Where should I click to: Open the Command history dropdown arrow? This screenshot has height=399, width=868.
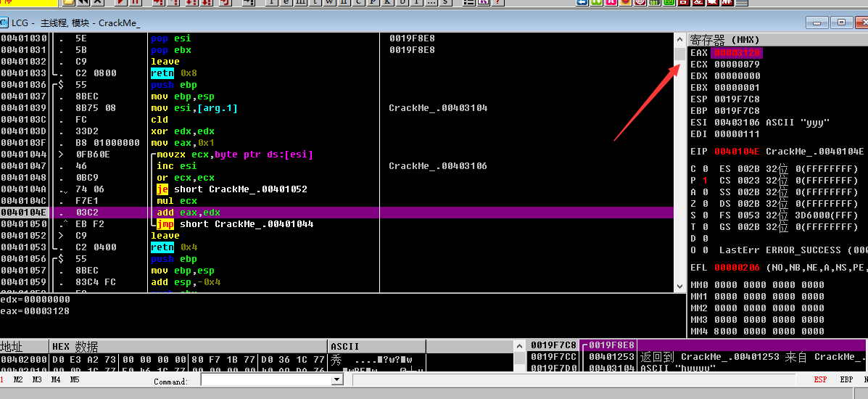[337, 380]
